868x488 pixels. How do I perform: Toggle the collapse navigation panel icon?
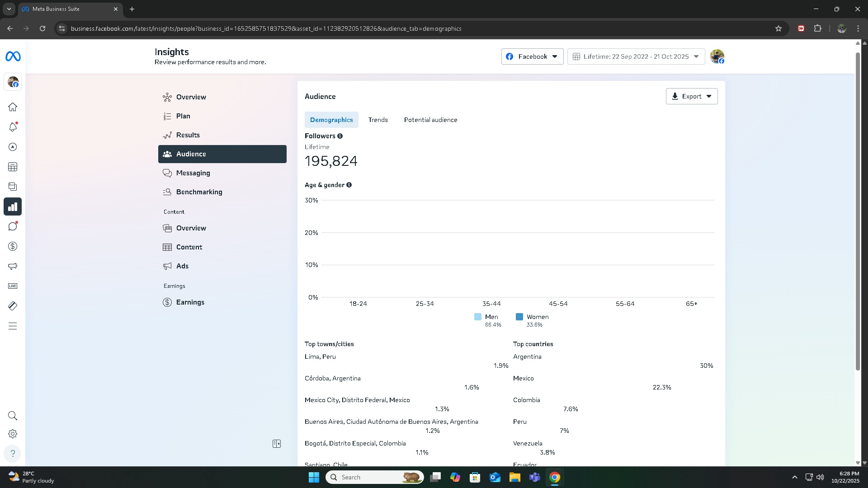tap(277, 444)
